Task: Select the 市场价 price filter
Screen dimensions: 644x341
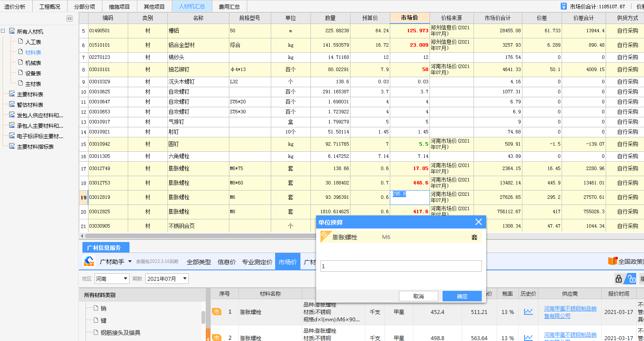Action: (288, 262)
